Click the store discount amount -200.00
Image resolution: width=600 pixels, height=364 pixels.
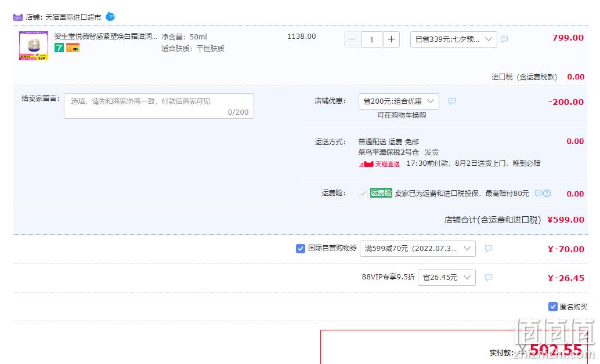566,102
